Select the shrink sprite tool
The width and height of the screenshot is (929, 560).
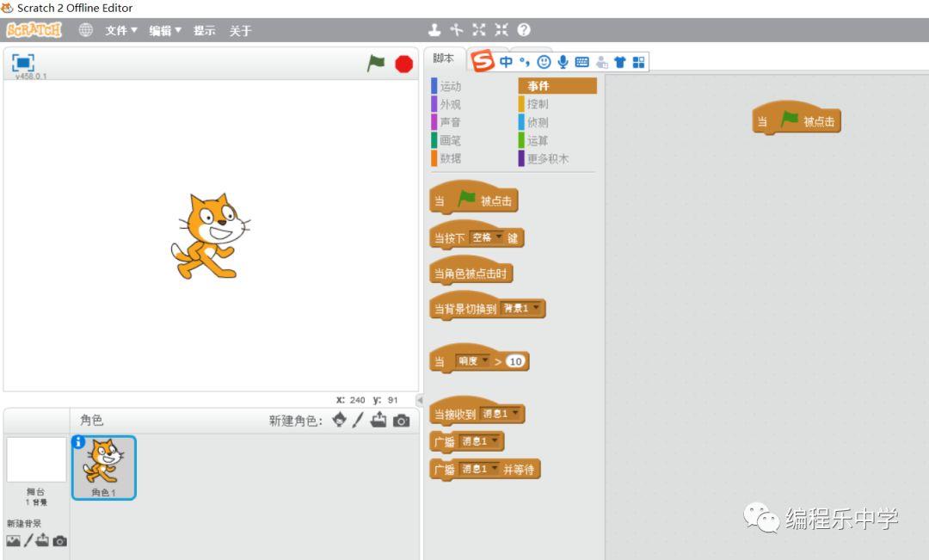click(501, 29)
